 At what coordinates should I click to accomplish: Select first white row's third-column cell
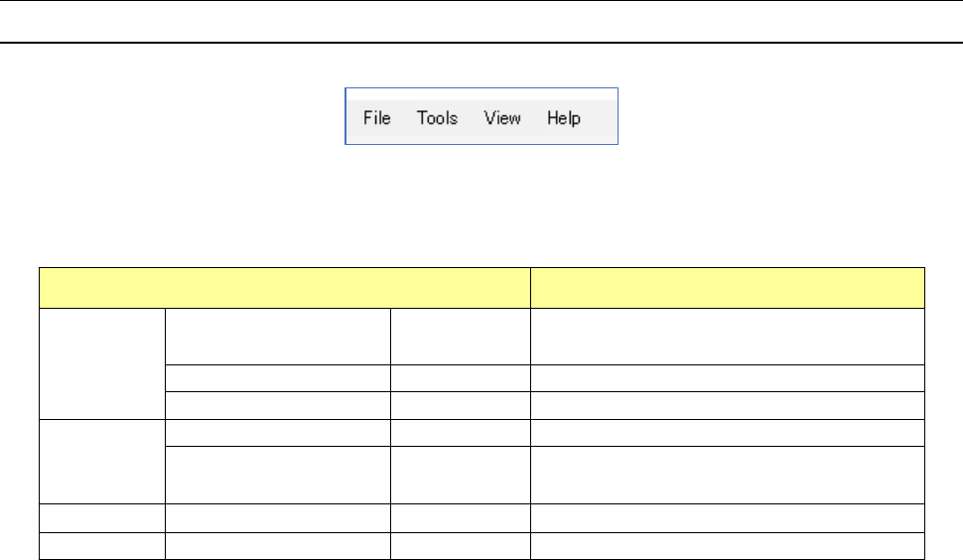pos(460,337)
